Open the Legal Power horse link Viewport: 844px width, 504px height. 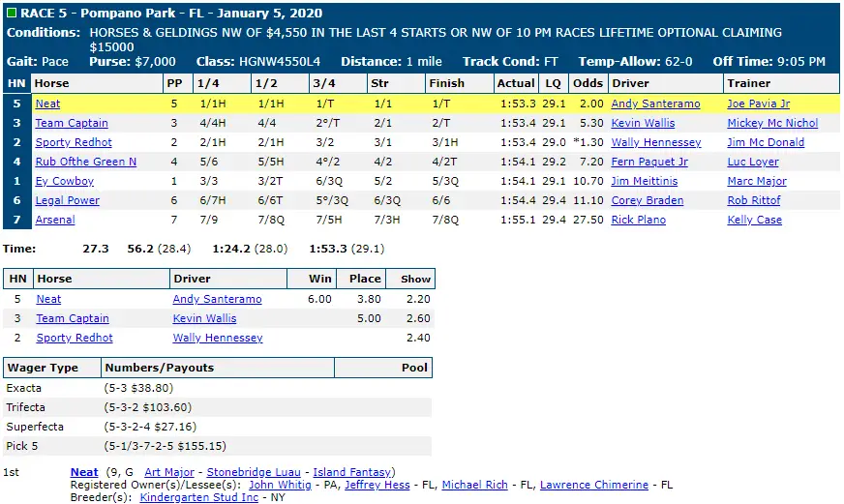pyautogui.click(x=68, y=200)
